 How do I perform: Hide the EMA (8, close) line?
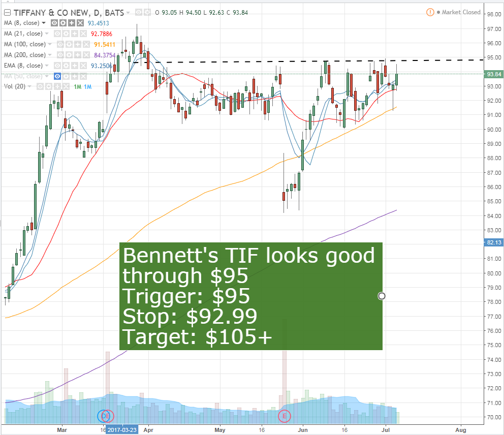[57, 66]
